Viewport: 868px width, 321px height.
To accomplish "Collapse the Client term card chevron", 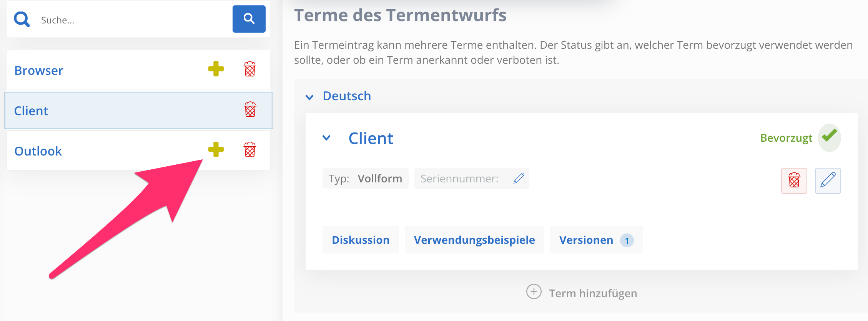I will tap(326, 138).
